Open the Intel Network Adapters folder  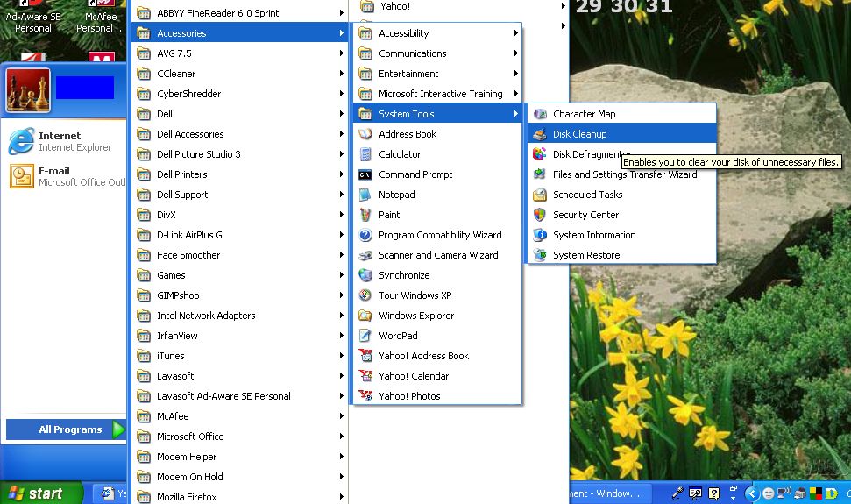(239, 316)
